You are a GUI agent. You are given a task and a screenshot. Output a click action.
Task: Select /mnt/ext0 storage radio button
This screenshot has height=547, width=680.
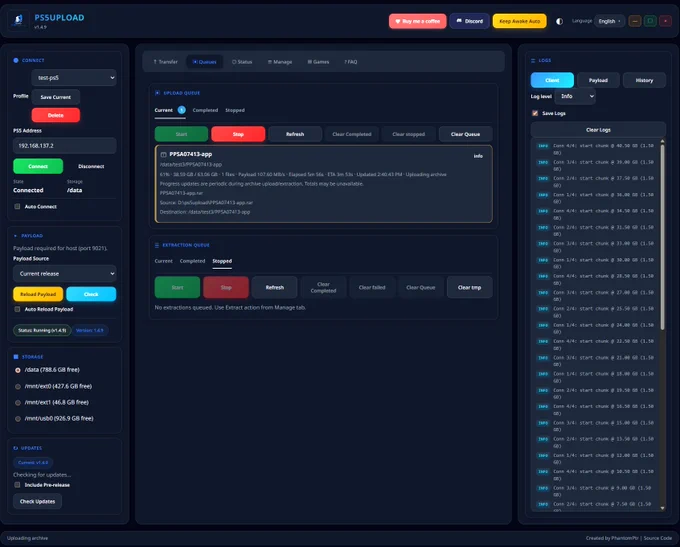pos(18,387)
